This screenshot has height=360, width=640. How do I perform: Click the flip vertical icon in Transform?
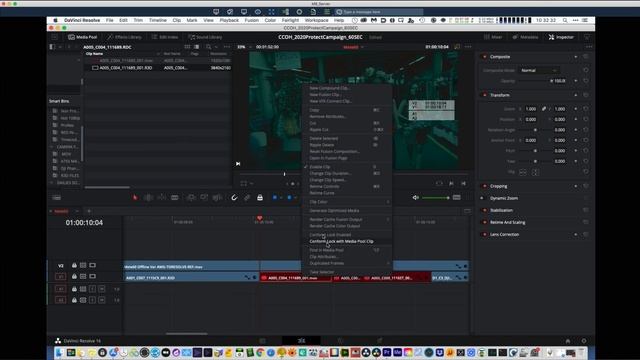(x=535, y=172)
